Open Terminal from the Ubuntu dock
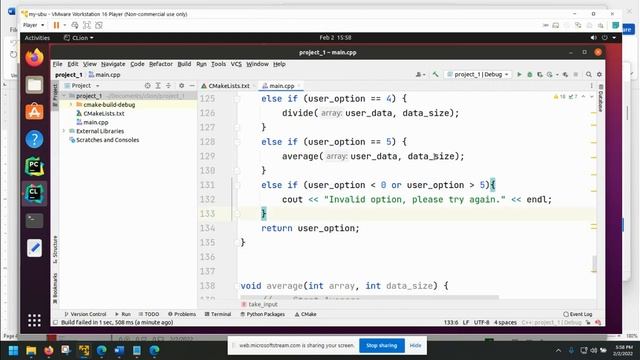Image resolution: width=640 pixels, height=360 pixels. click(34, 221)
